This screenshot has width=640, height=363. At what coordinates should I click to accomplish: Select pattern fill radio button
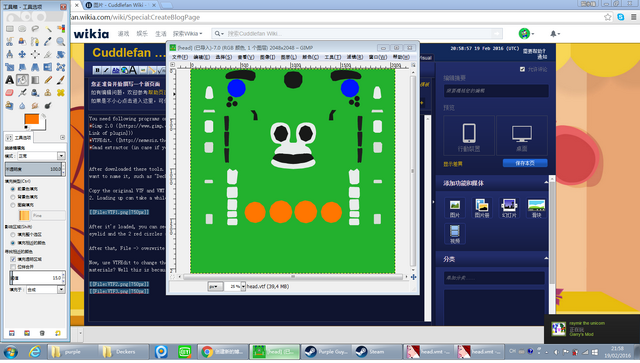(13, 205)
